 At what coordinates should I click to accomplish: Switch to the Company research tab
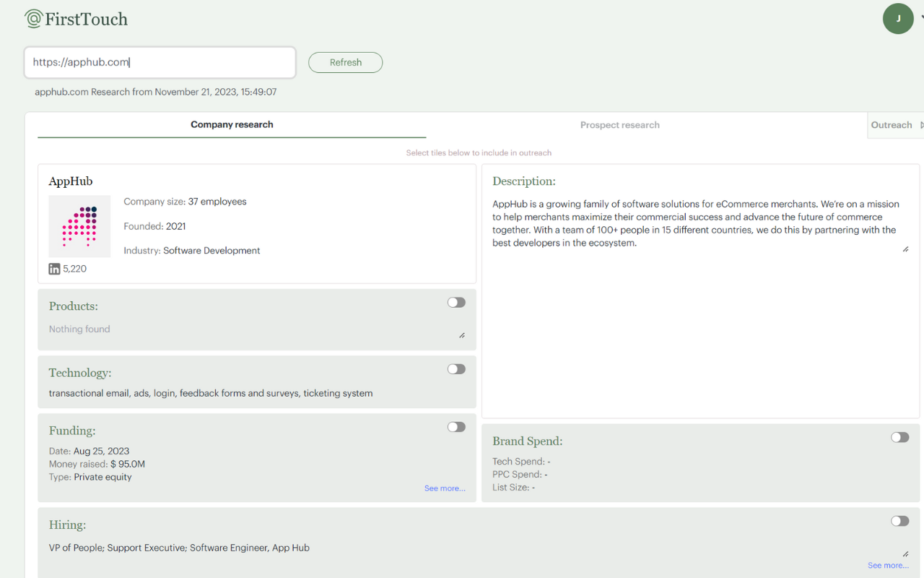[232, 124]
